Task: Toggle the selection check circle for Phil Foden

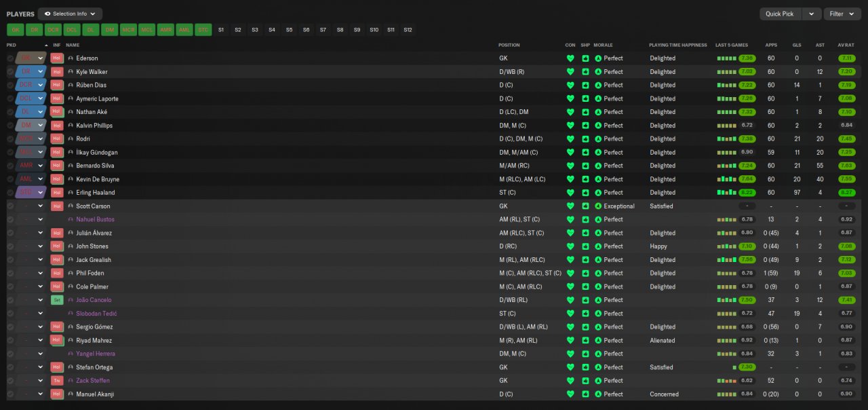Action: [10, 274]
